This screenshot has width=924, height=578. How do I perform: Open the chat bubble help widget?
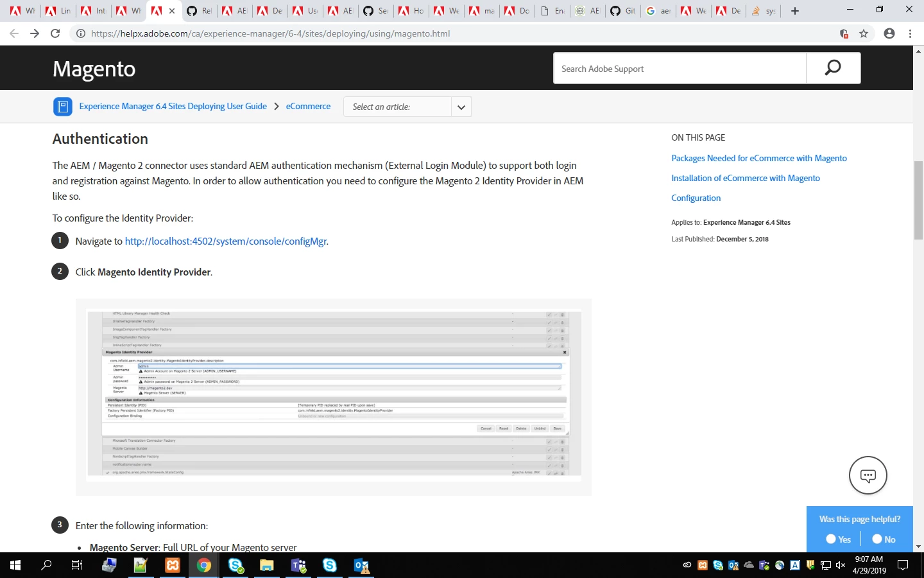tap(868, 475)
